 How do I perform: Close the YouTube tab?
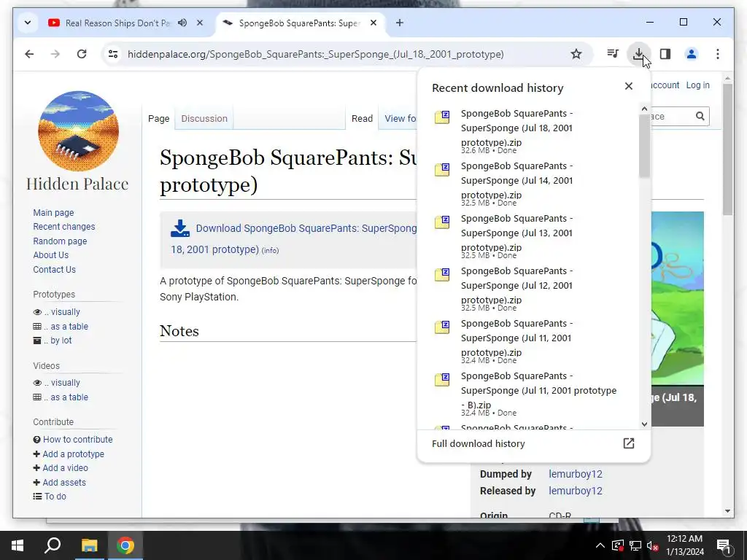point(200,23)
